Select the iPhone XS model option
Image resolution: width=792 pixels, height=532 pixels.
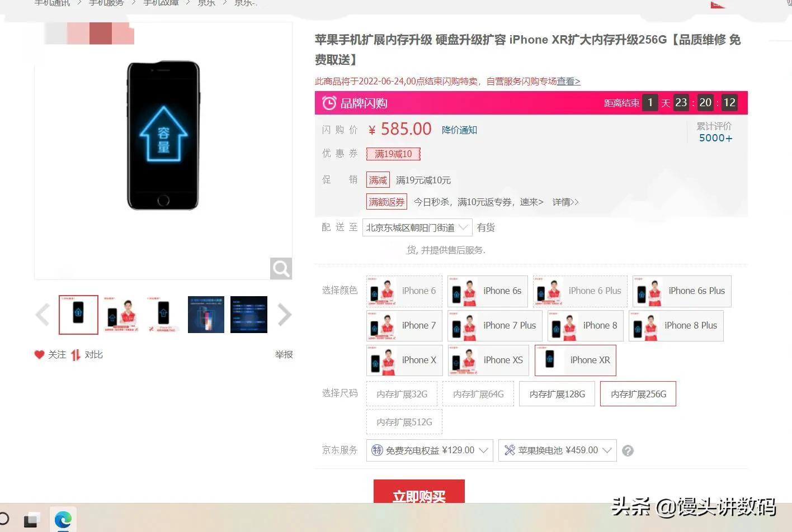tap(488, 360)
